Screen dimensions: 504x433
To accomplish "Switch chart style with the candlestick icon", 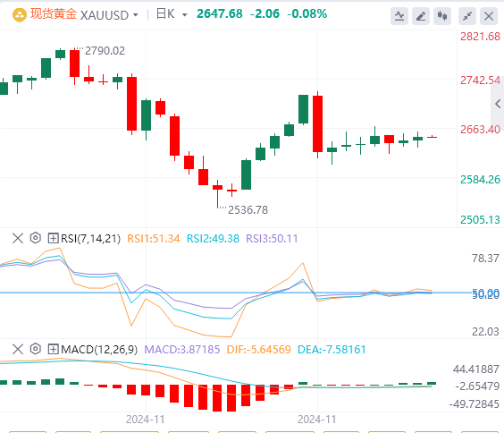I will click(442, 16).
